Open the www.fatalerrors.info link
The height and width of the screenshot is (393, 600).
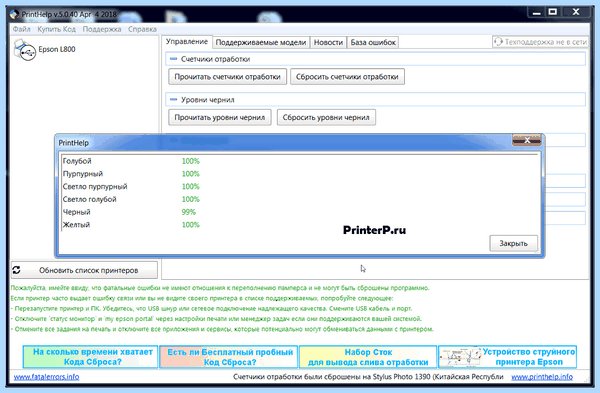pos(46,377)
